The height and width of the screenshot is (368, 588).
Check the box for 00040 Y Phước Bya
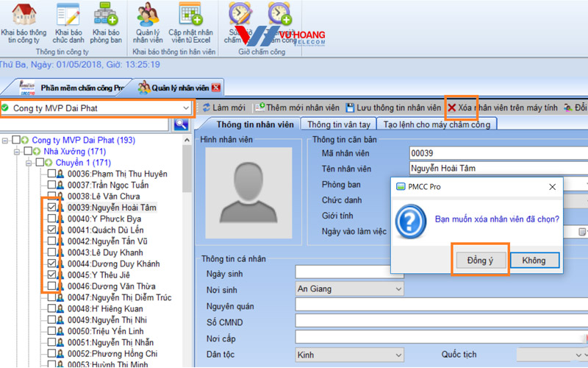(51, 219)
